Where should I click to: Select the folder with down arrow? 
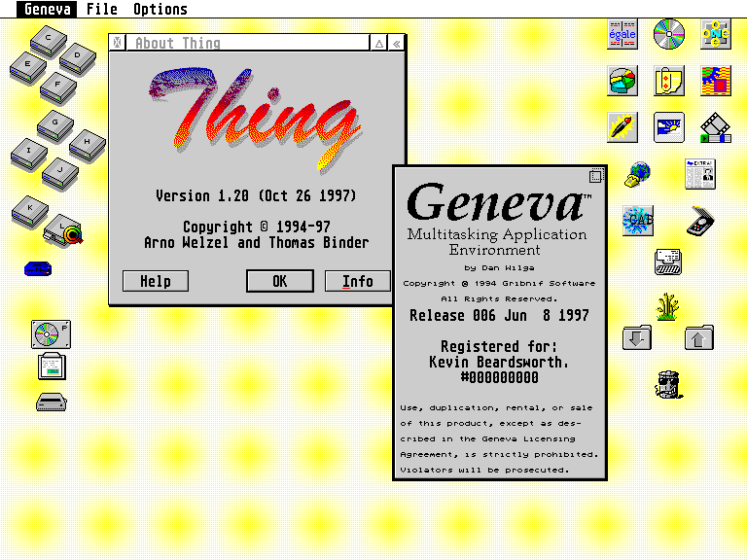tap(637, 337)
